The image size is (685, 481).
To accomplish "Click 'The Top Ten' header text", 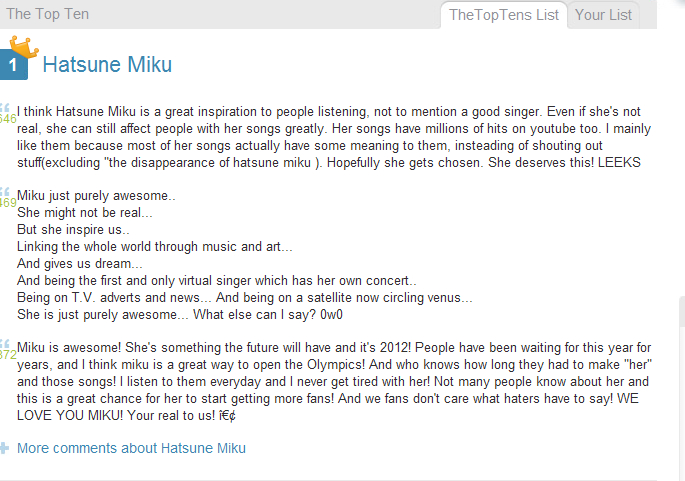I will coord(48,14).
